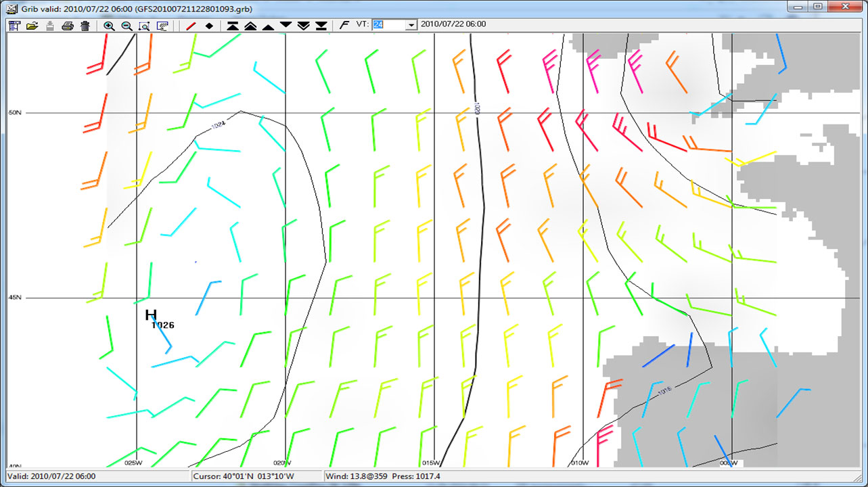Image resolution: width=868 pixels, height=487 pixels.
Task: Pick the red line drawing tool
Action: (x=191, y=26)
